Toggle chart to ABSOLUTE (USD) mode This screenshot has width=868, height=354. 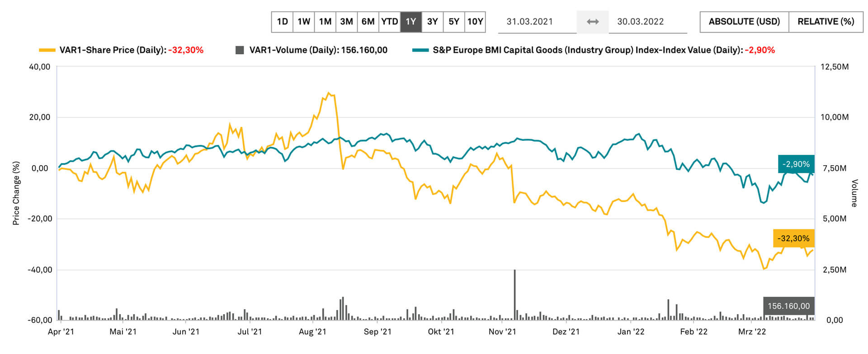(744, 22)
